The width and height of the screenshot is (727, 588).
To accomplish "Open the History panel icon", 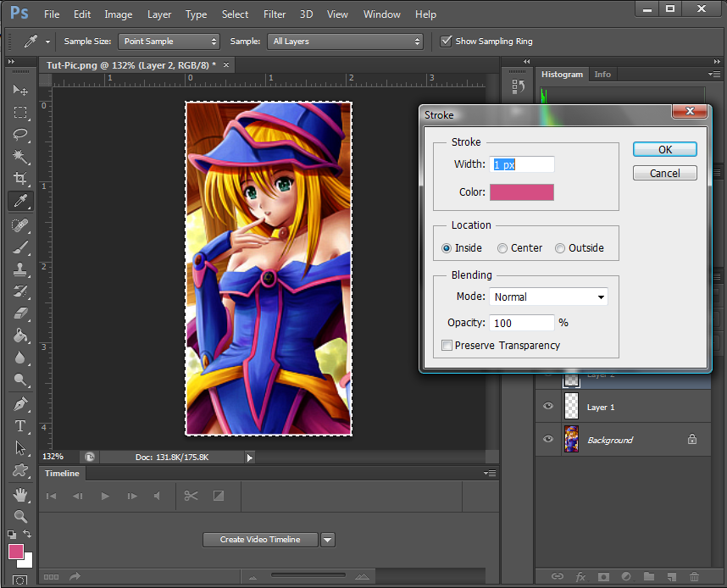I will (x=518, y=86).
